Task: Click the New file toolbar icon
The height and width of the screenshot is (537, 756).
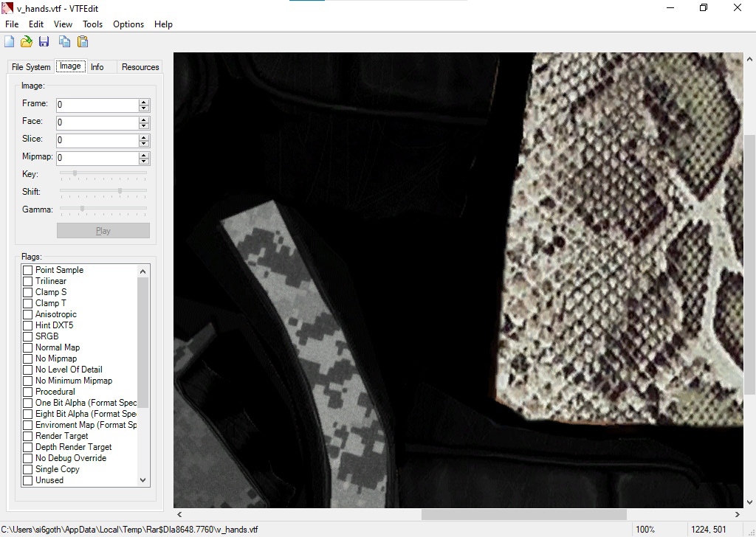Action: coord(9,41)
